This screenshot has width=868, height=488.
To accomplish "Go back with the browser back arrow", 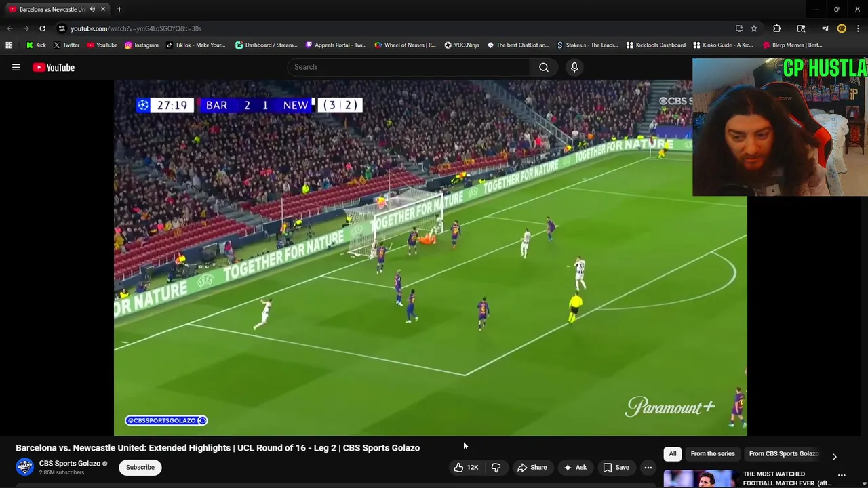I will [x=9, y=28].
